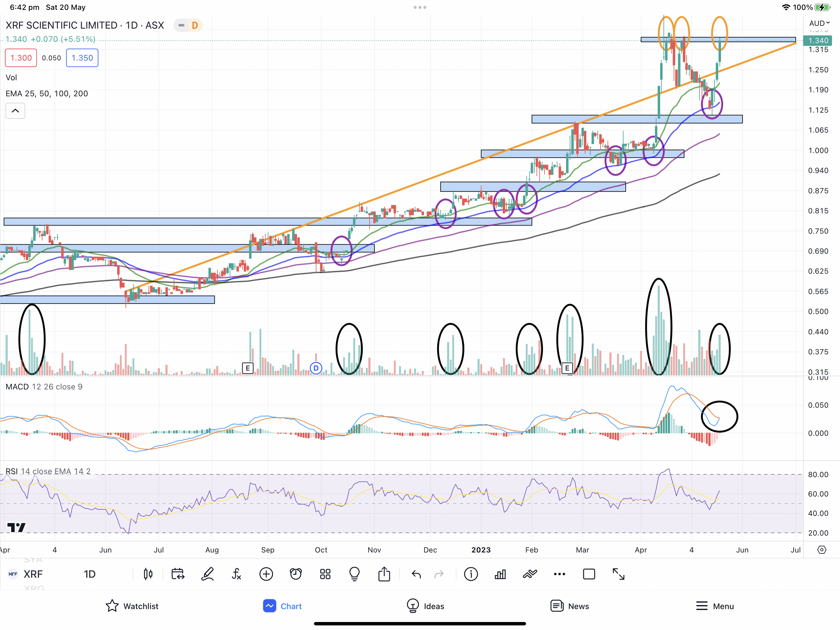Screen dimensions: 840x630
Task: Tap the 0.050 spread value
Action: point(51,58)
